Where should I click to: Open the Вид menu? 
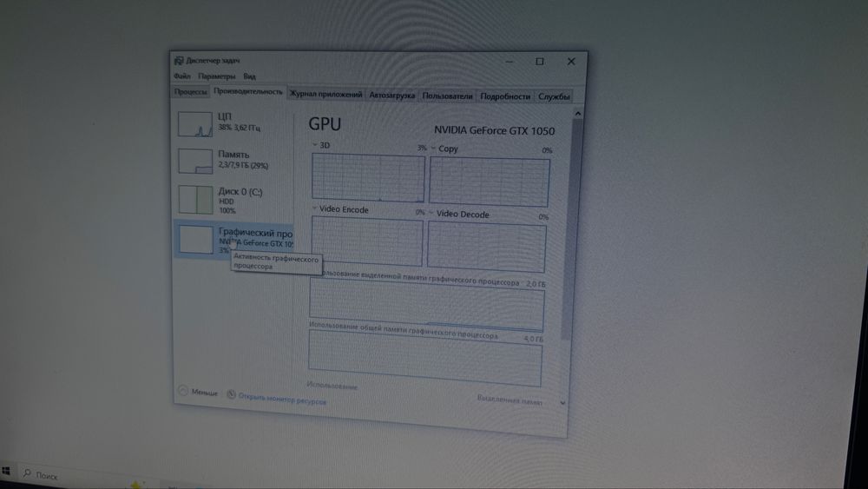pos(249,76)
